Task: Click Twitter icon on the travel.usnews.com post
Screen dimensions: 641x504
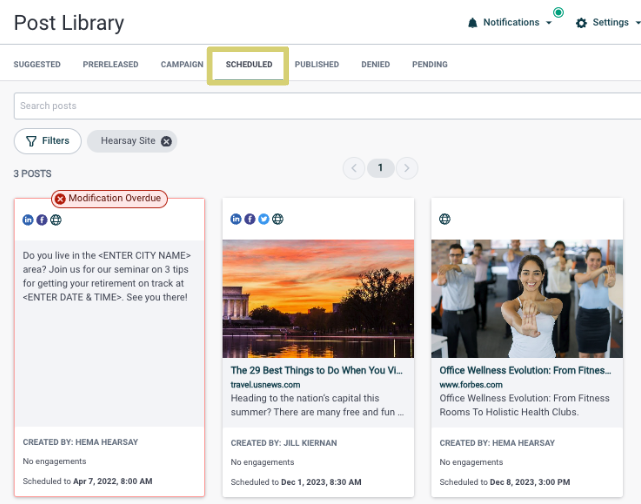Action: pos(264,219)
